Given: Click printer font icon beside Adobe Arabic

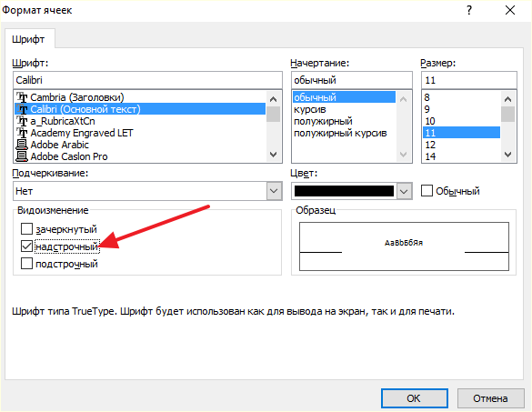Looking at the screenshot, I should [22, 145].
